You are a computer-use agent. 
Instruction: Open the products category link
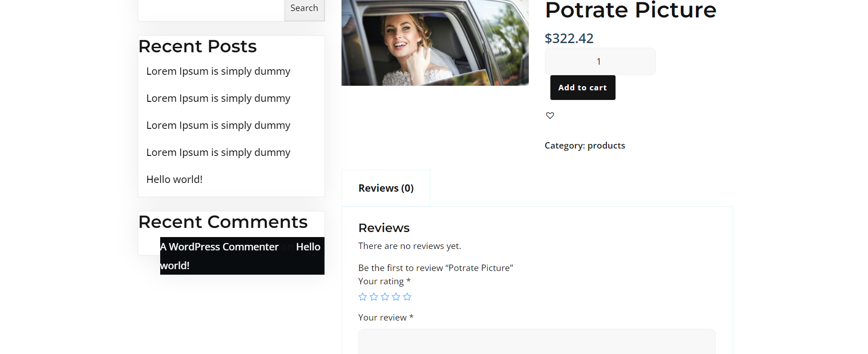point(606,145)
